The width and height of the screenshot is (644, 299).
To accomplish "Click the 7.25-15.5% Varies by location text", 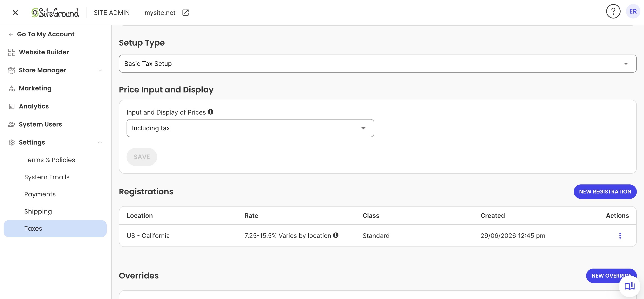I will (x=288, y=236).
